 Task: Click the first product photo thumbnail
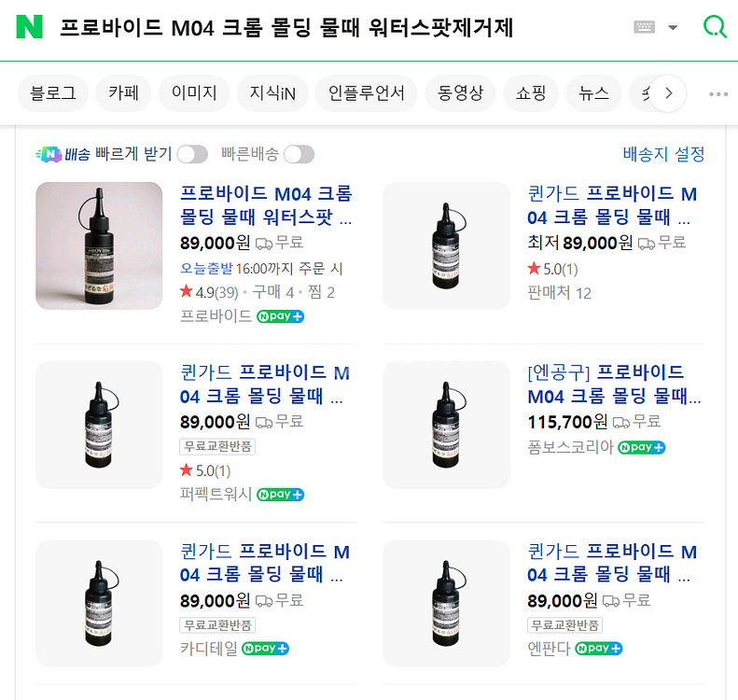click(x=99, y=245)
